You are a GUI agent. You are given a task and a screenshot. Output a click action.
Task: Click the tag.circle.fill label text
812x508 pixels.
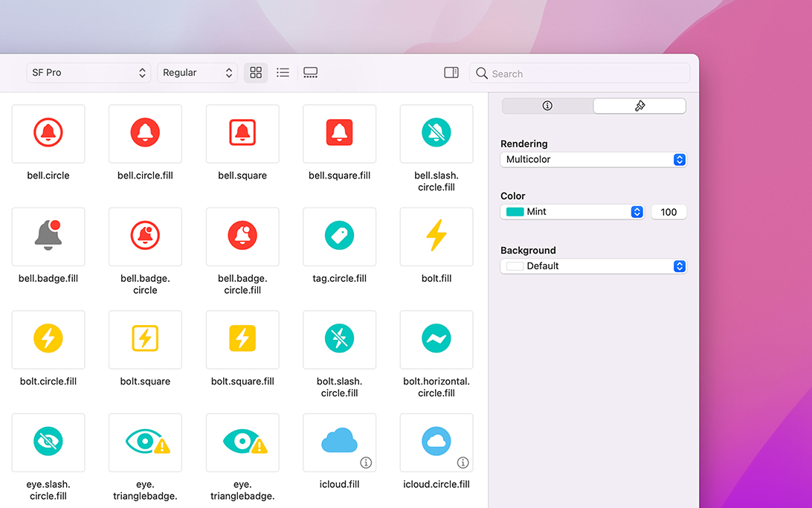[339, 279]
